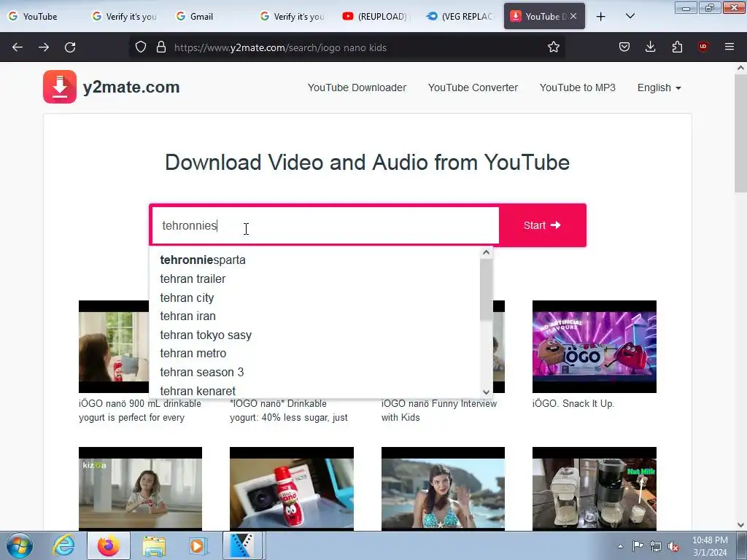Bookmark this page with the star icon

coord(553,47)
